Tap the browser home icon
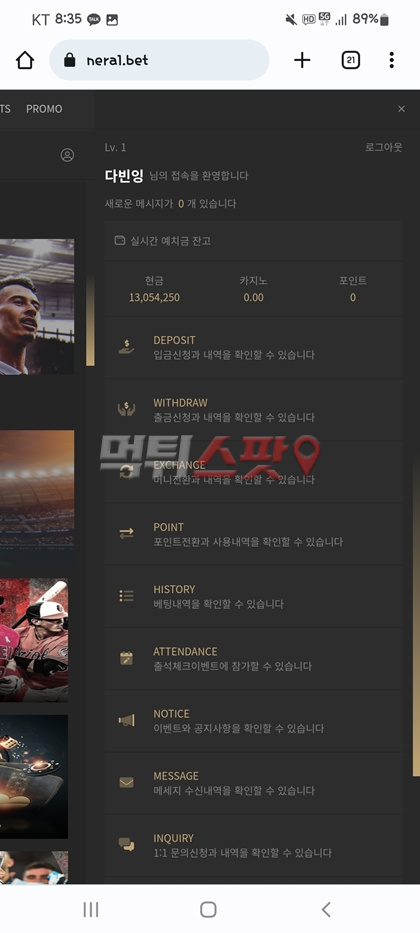 point(25,60)
